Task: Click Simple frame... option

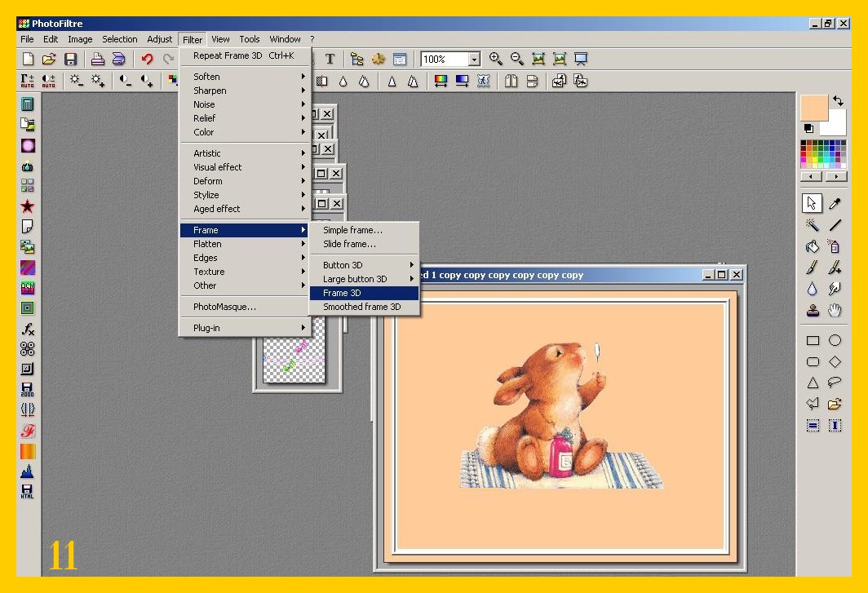Action: (x=352, y=230)
